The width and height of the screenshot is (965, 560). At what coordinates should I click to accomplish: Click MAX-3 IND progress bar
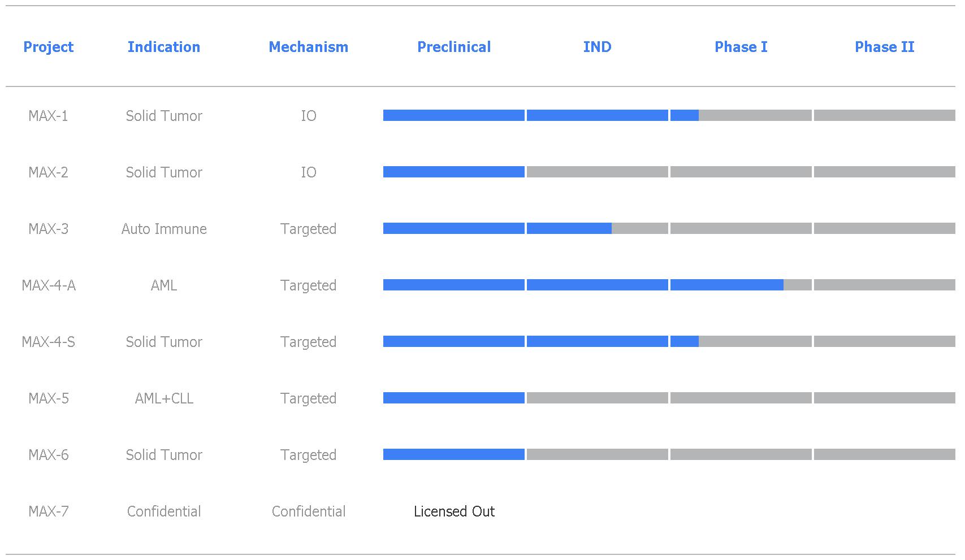click(x=598, y=228)
